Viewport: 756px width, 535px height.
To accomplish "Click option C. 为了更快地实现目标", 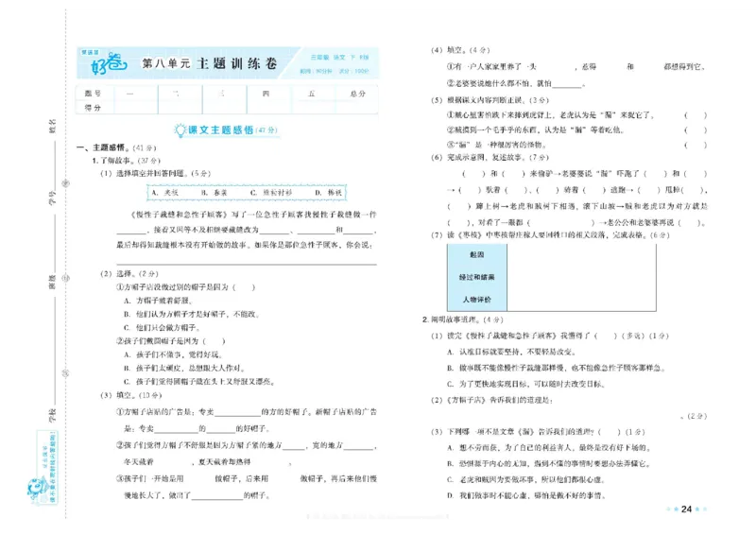I will tap(526, 384).
